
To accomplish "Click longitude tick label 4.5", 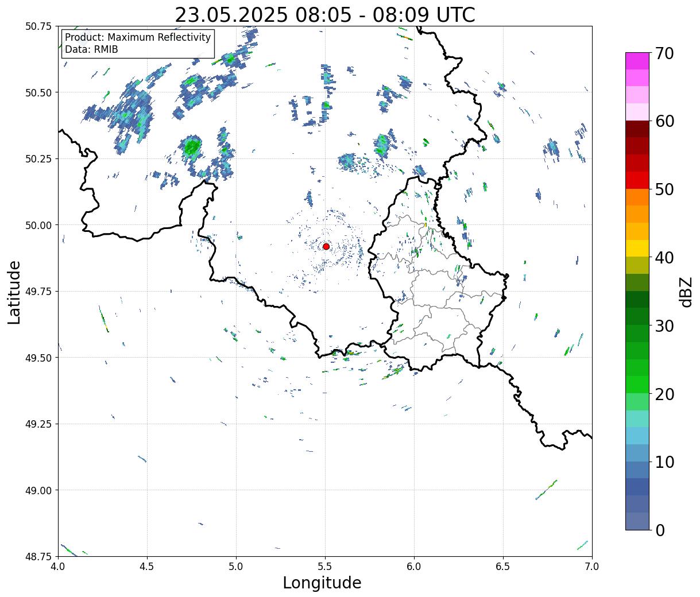I will (147, 566).
